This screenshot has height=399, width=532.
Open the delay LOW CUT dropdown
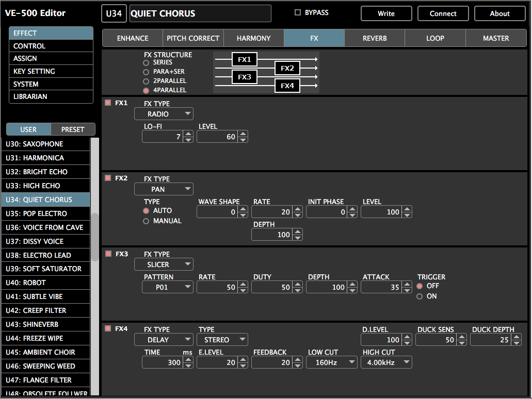(x=332, y=362)
